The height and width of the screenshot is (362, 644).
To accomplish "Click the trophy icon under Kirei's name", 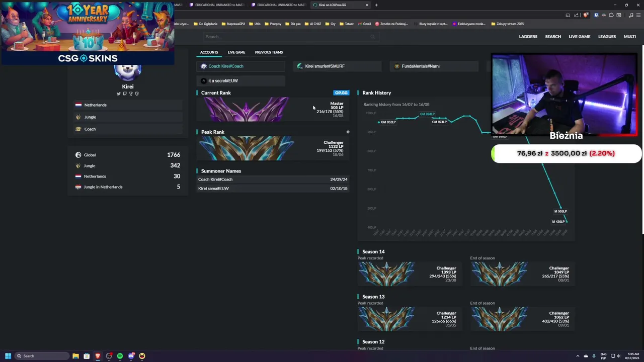I will [x=130, y=94].
